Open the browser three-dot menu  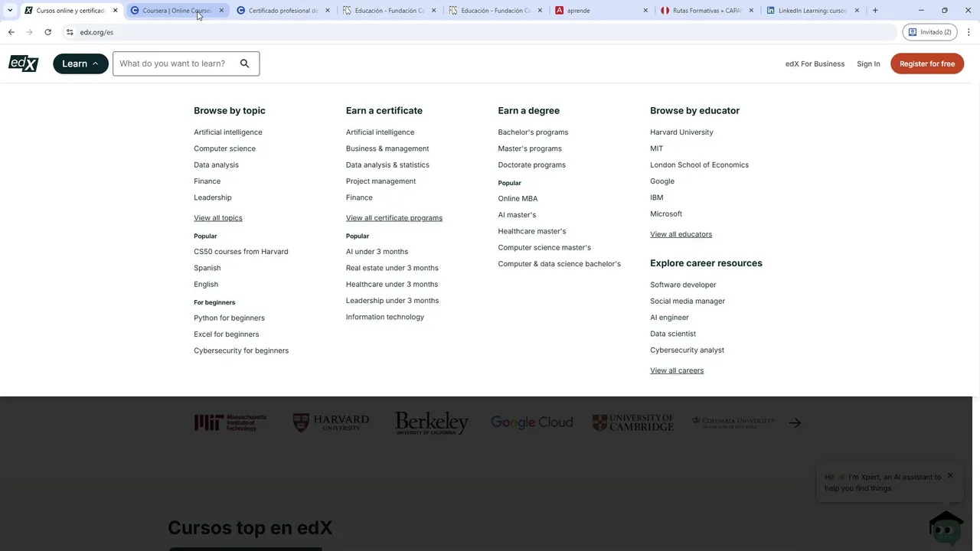point(969,32)
